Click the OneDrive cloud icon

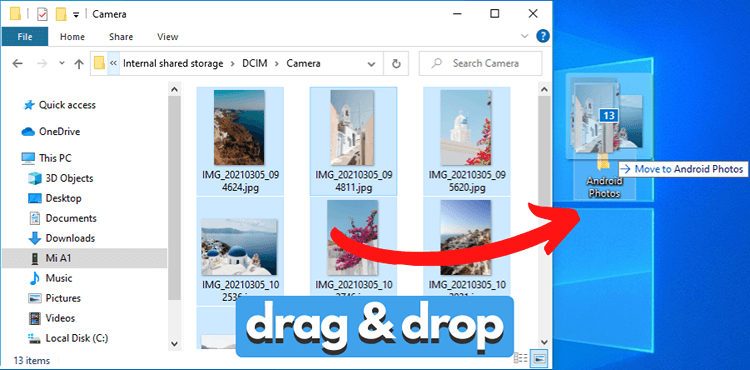pyautogui.click(x=29, y=131)
